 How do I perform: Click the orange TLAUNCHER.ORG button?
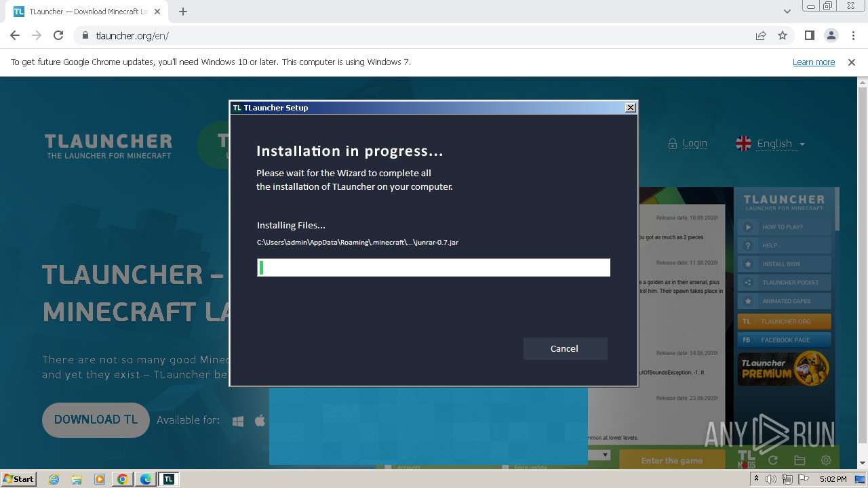(784, 321)
